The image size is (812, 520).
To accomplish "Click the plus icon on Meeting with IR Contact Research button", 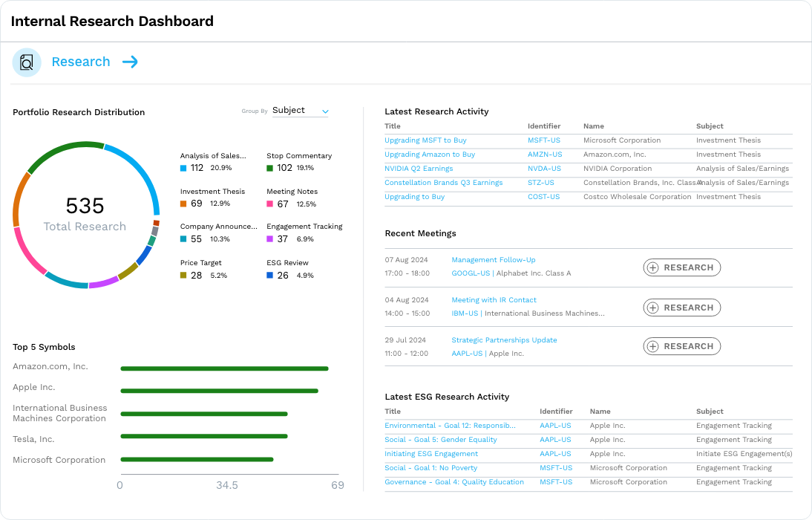I will click(x=654, y=307).
